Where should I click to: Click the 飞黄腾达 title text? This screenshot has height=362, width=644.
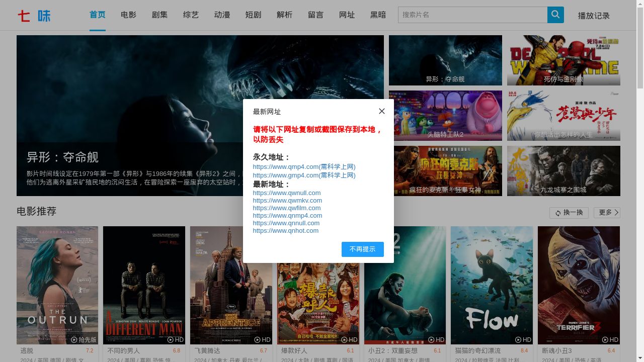click(x=207, y=350)
